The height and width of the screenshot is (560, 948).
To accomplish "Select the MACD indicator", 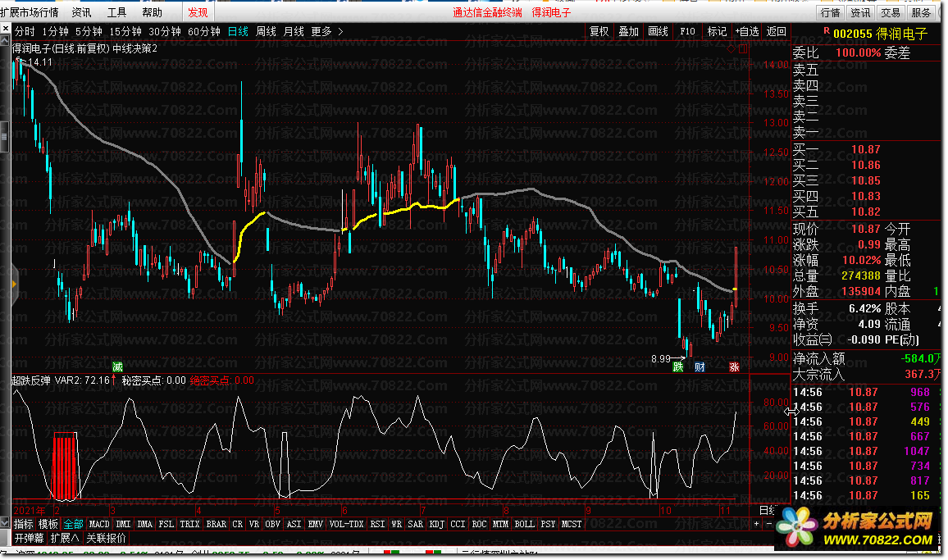I will [99, 524].
